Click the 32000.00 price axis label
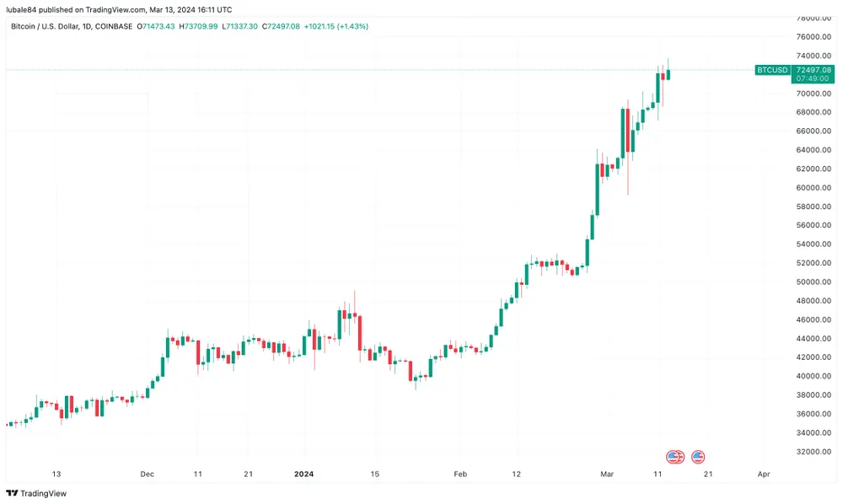 pyautogui.click(x=815, y=452)
